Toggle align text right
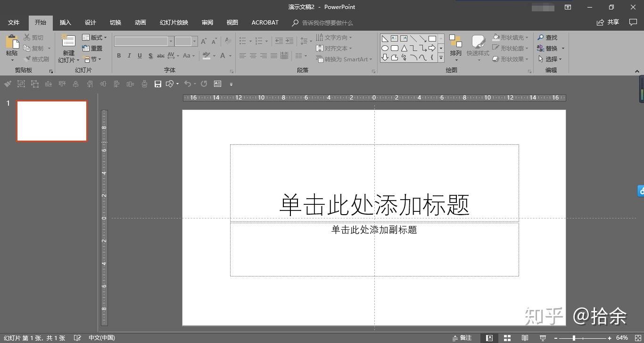Screen dimensions: 644x343 pyautogui.click(x=264, y=56)
